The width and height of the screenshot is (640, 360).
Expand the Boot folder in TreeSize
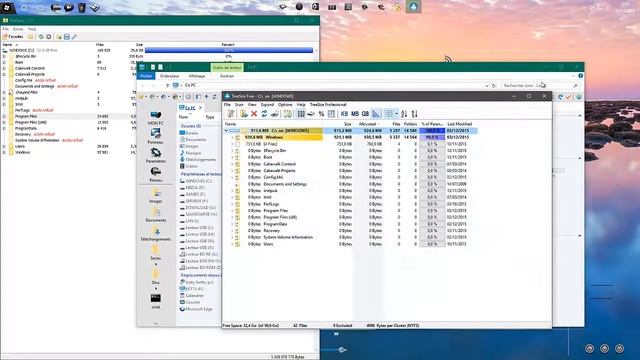point(232,157)
